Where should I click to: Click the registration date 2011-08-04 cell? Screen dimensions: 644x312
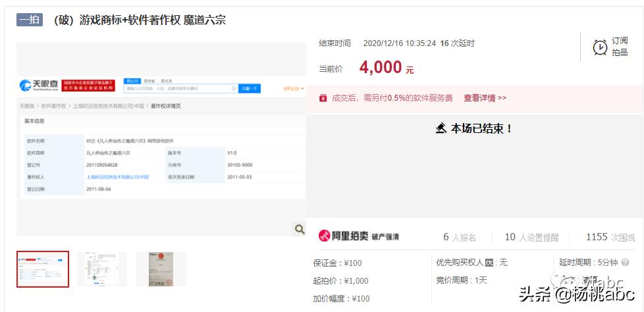pyautogui.click(x=99, y=190)
